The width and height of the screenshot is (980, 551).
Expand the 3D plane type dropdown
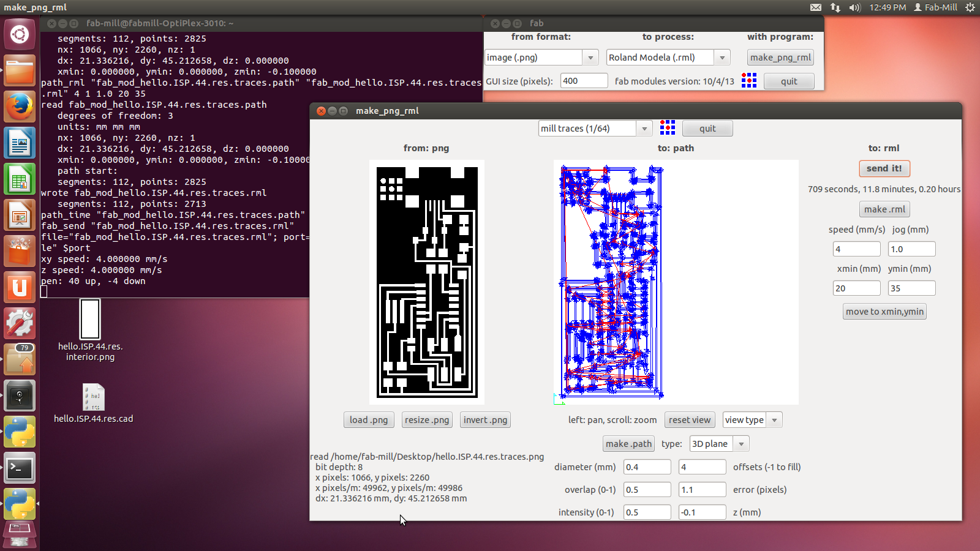click(x=741, y=444)
